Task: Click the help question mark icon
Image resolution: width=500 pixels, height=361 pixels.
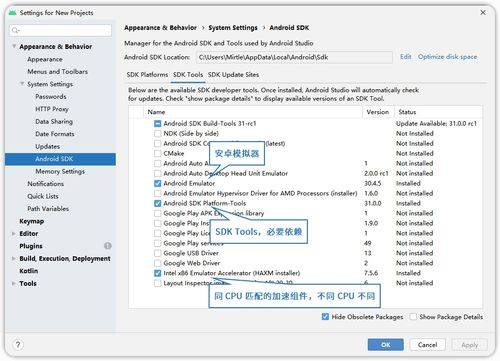Action: (x=18, y=344)
